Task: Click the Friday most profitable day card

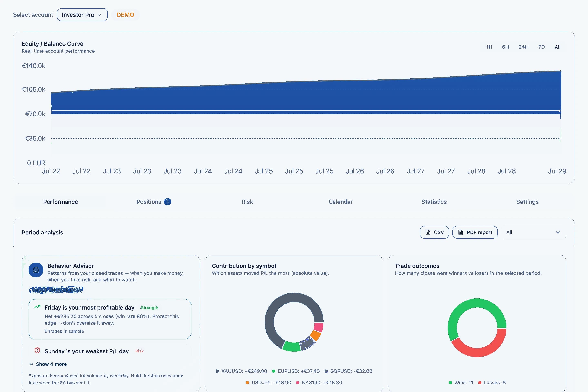Action: pos(110,319)
